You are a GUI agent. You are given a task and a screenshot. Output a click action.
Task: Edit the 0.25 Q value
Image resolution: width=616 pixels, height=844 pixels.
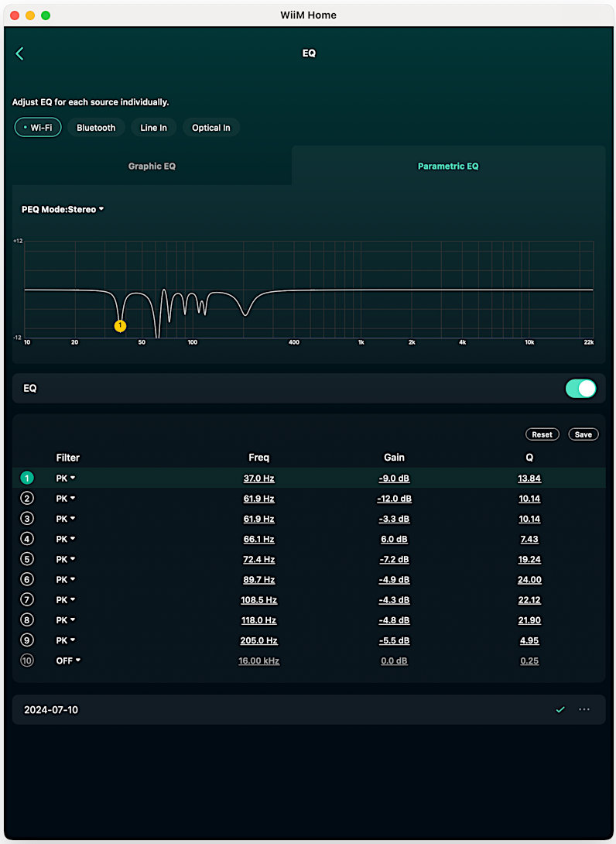click(x=529, y=660)
